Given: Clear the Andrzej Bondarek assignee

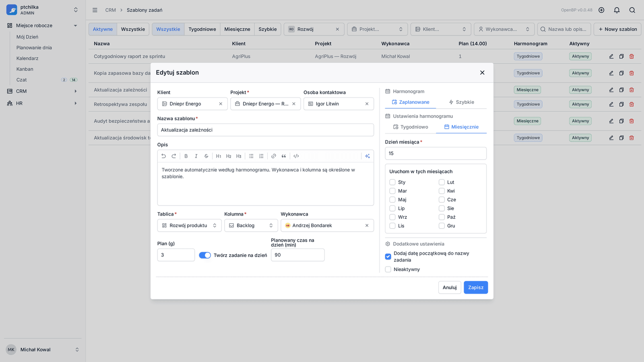Looking at the screenshot, I should pos(367,226).
